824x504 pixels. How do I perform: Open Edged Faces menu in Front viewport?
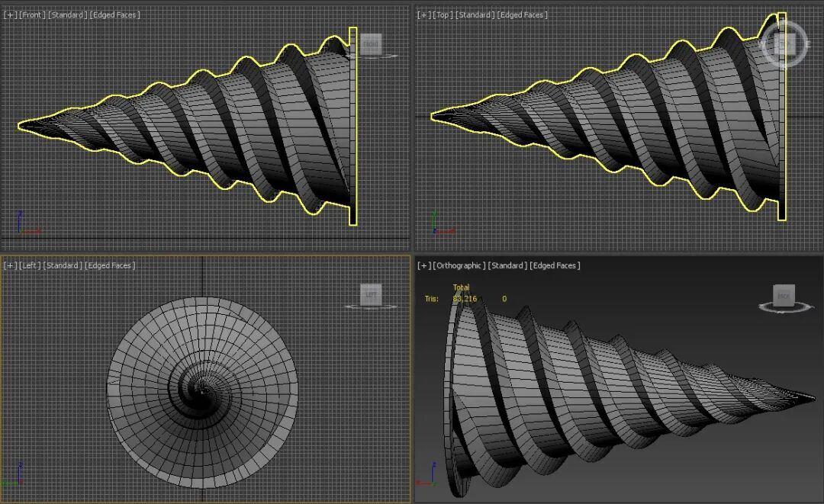[115, 14]
